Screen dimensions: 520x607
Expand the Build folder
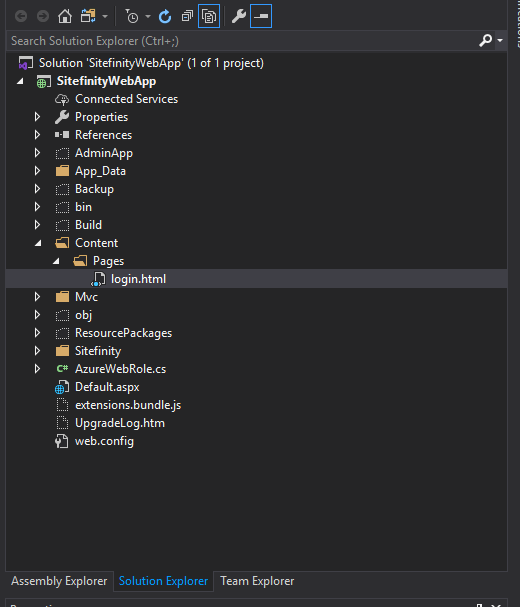(37, 225)
